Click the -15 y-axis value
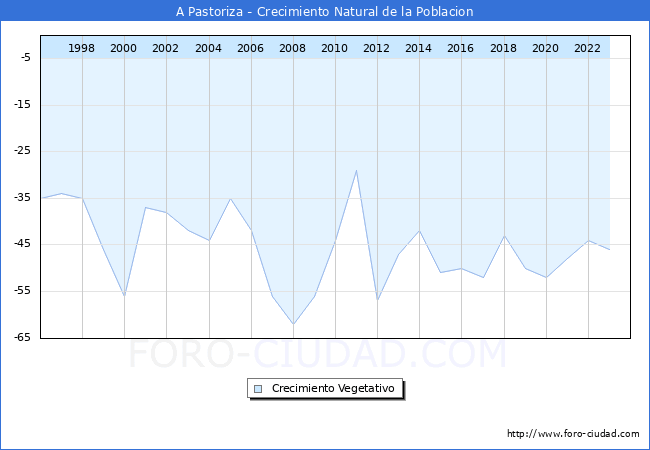This screenshot has height=450, width=650. coord(22,104)
